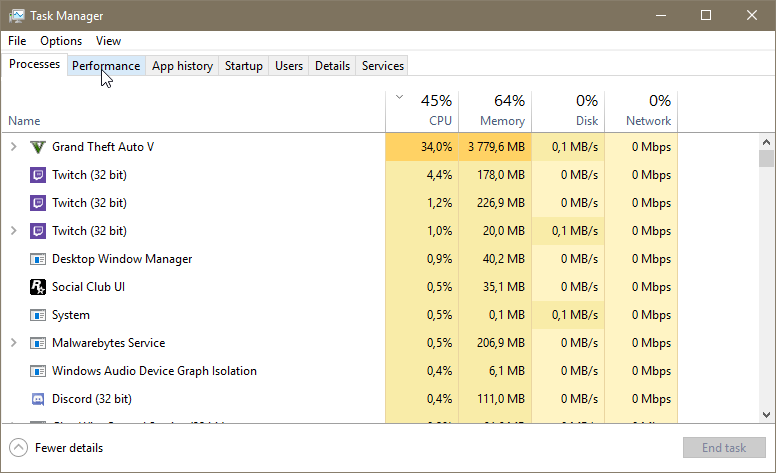Click the Windows Audio Device Graph Isolation icon
The image size is (776, 473).
coord(38,371)
